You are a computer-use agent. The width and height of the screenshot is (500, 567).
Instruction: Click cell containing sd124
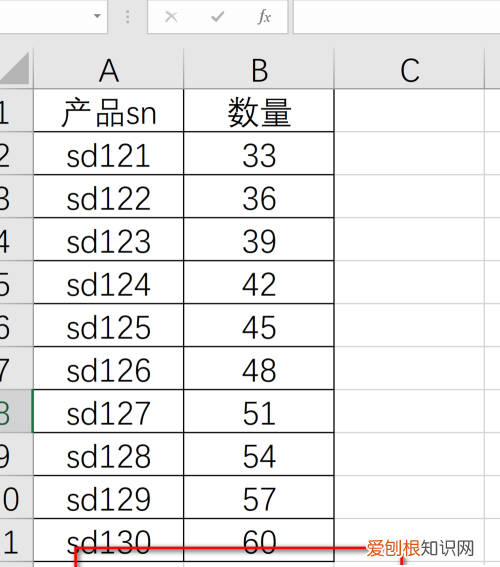[108, 282]
